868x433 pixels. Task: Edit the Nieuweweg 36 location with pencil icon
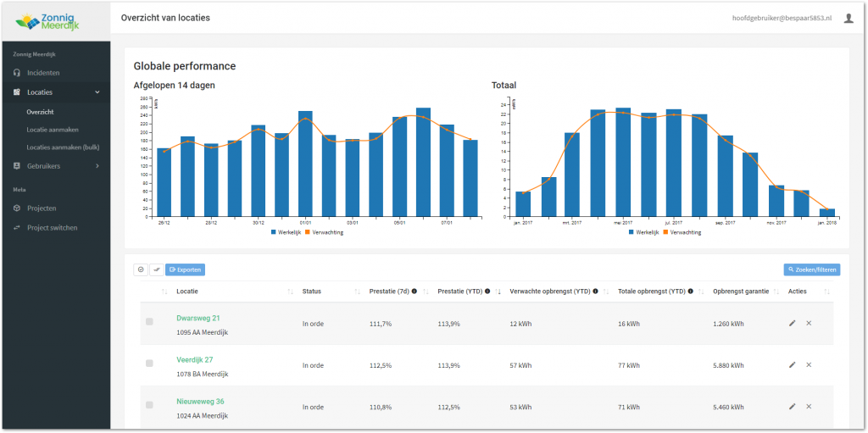pyautogui.click(x=792, y=407)
